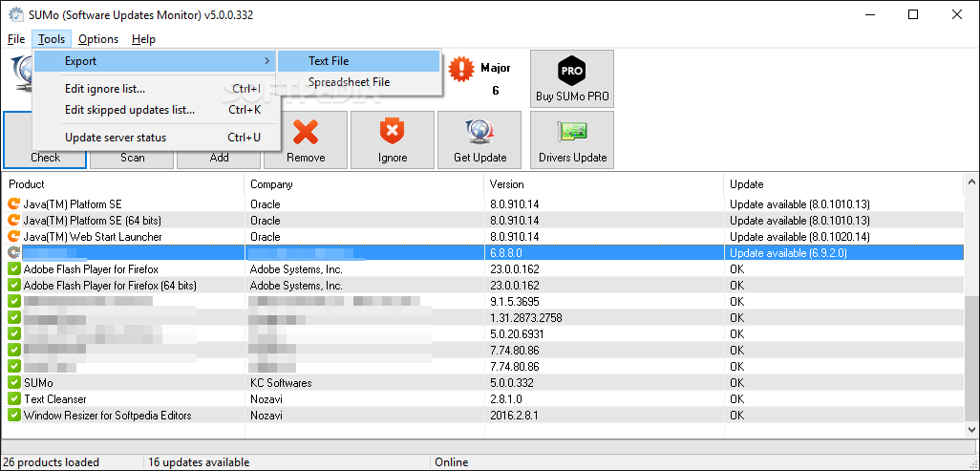Viewport: 980px width, 471px height.
Task: Click 'Update available (8.0.1020.14)' cell
Action: [x=799, y=236]
